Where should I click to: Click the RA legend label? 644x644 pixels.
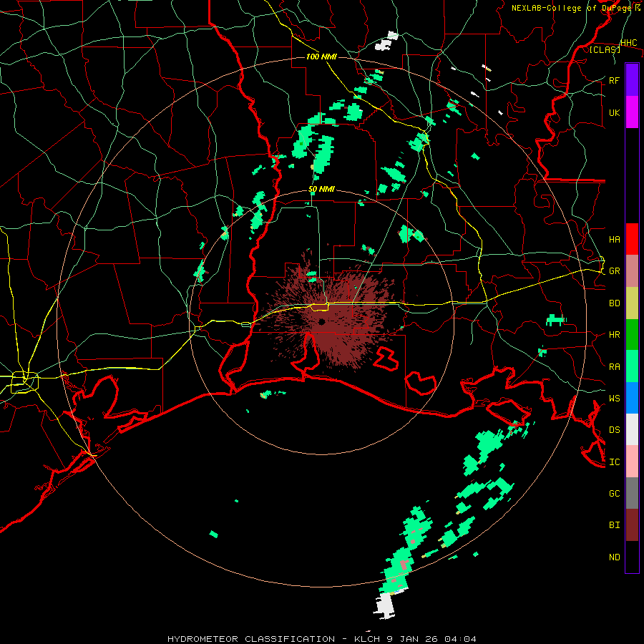tap(614, 367)
